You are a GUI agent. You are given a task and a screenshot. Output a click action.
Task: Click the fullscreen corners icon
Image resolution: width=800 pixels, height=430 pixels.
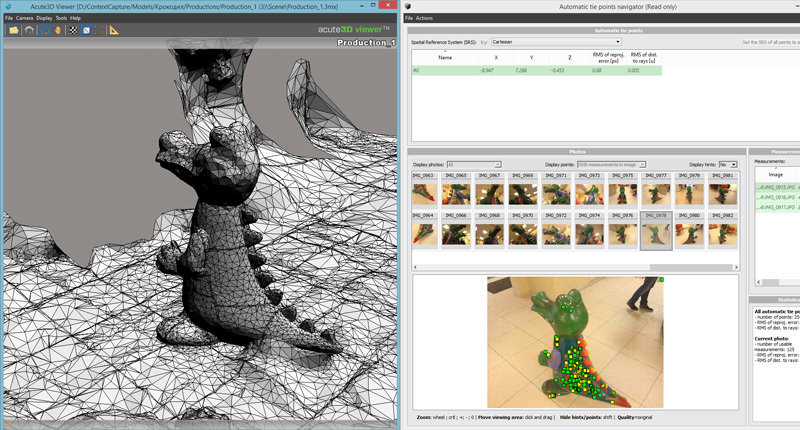tap(99, 30)
